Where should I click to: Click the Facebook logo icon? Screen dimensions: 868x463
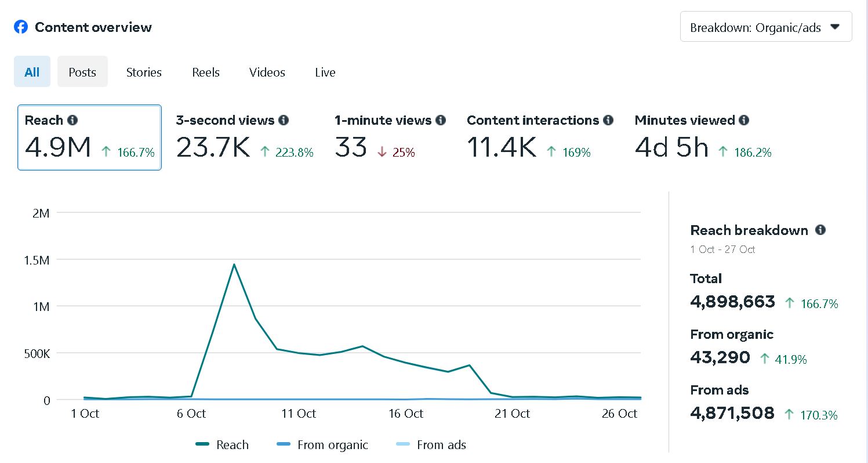[x=21, y=27]
